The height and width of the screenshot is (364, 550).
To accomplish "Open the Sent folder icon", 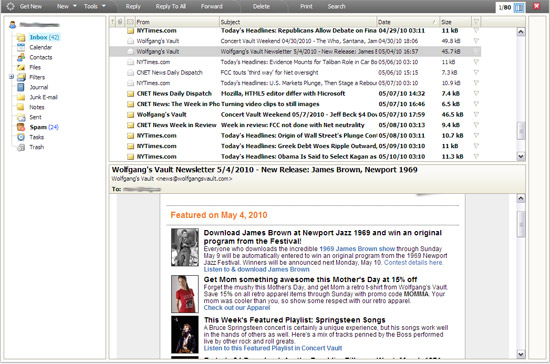I will [x=21, y=117].
